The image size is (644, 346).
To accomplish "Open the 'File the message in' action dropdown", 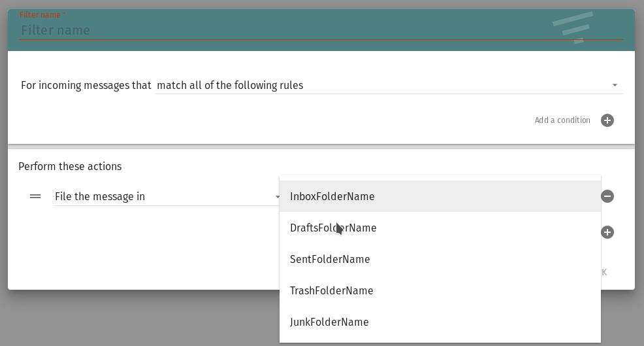I will click(163, 196).
